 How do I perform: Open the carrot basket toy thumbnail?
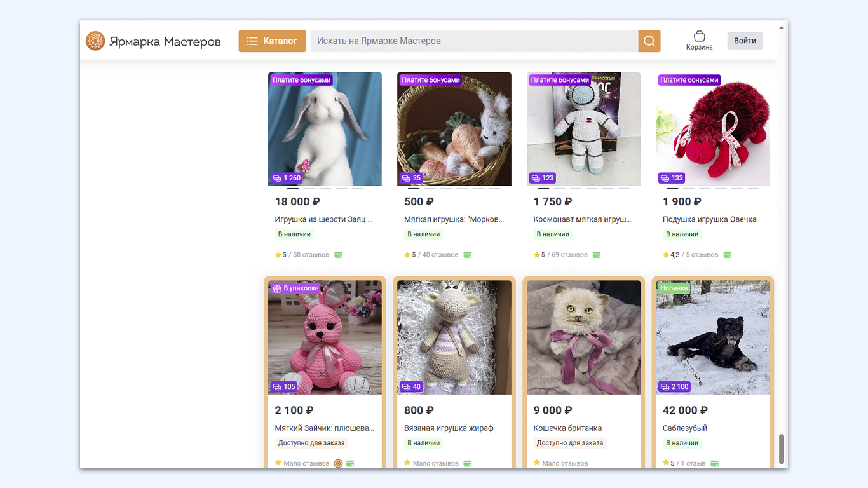[454, 129]
